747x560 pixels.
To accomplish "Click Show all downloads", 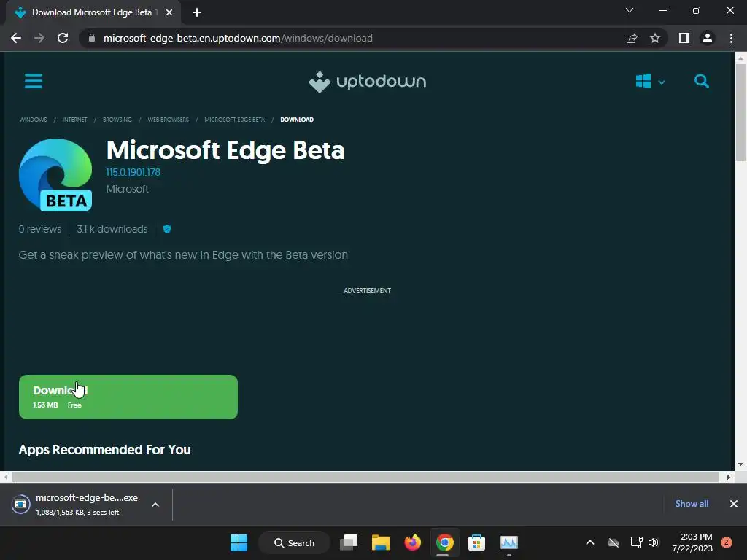I will (x=692, y=504).
